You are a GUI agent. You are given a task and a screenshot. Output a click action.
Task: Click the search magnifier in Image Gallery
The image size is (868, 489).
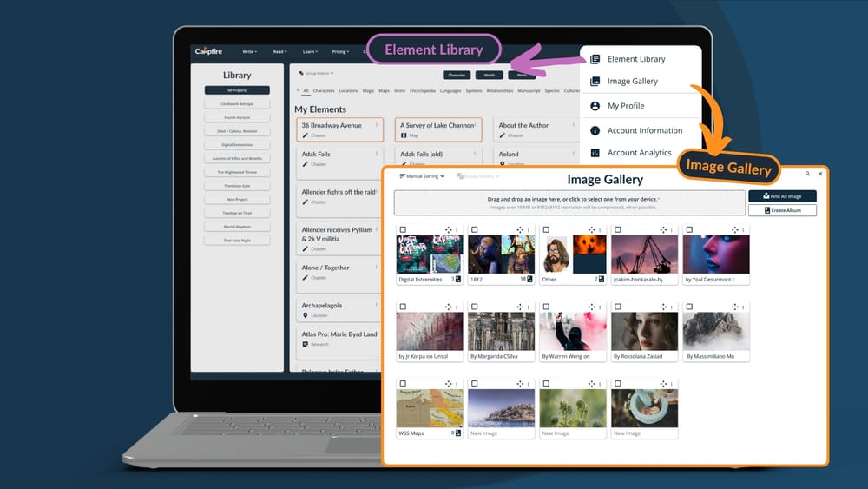807,174
